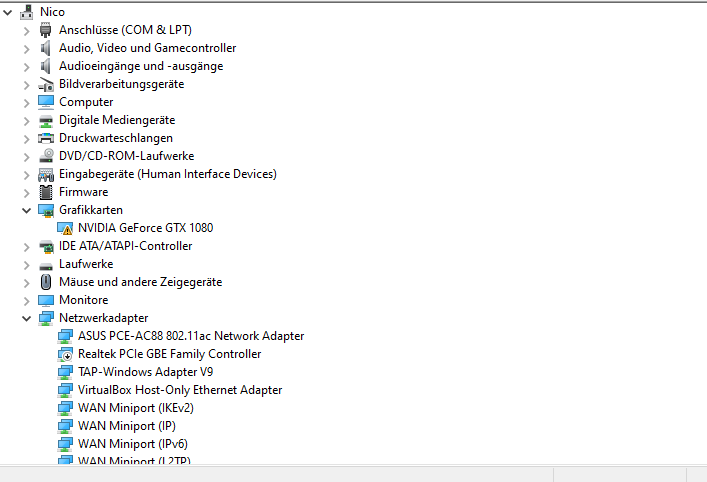Click the Anschlüsse (COM & LPT) port icon
This screenshot has height=482, width=707.
click(46, 30)
